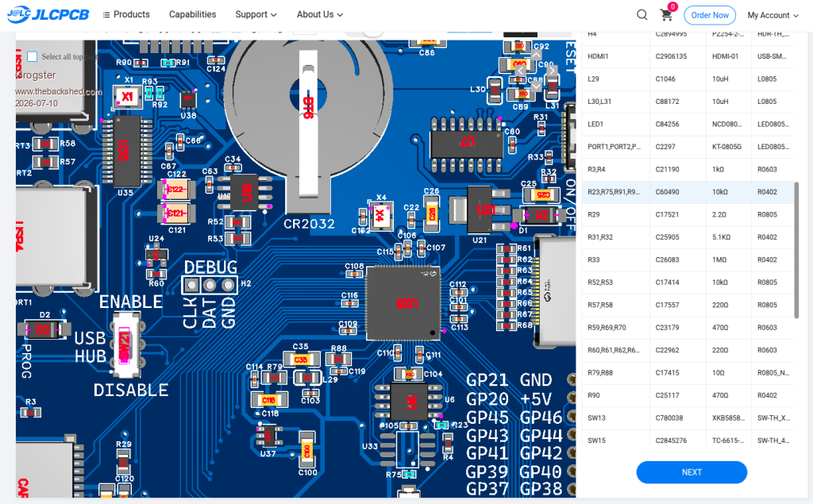Click part number C780038
Image resolution: width=813 pixels, height=504 pixels.
[669, 418]
